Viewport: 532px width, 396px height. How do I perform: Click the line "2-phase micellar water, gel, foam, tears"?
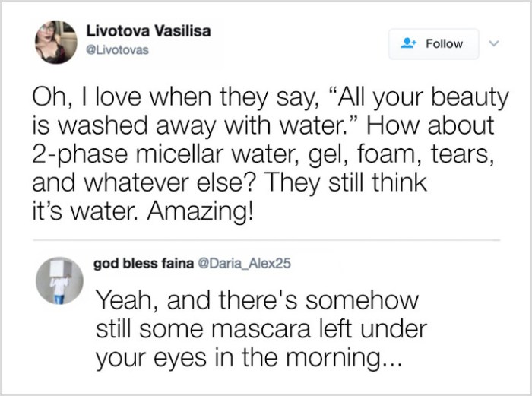270,154
